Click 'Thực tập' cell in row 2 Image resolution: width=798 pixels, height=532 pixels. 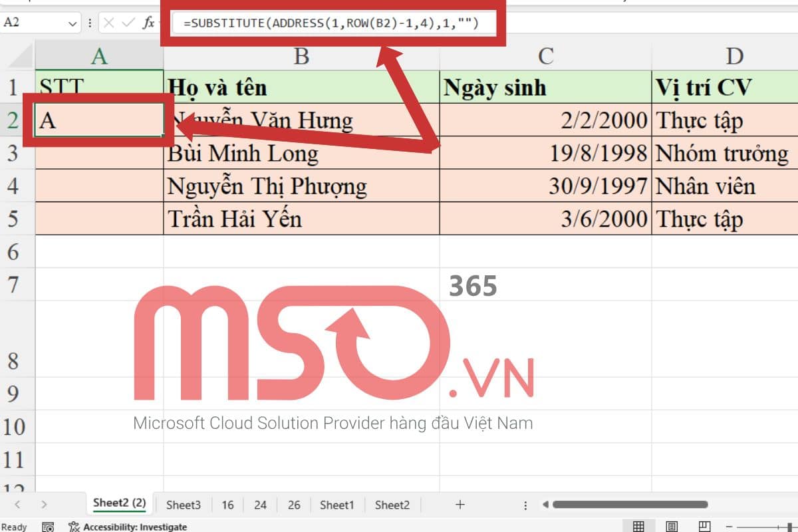[x=725, y=120]
